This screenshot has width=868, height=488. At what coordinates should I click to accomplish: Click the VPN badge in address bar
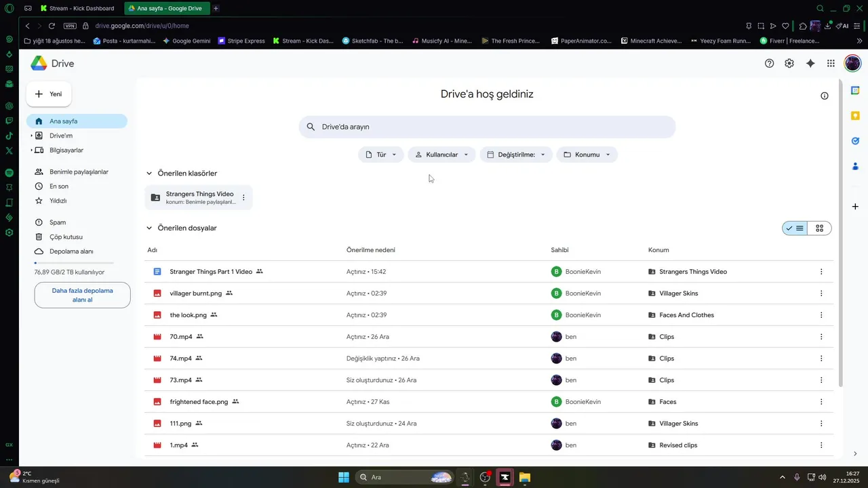tap(70, 26)
